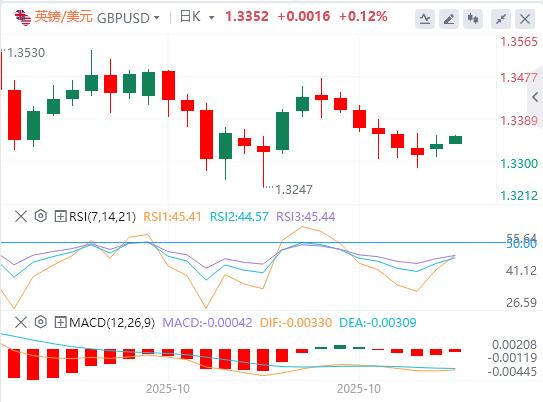This screenshot has height=402, width=543.
Task: Click the change value +0.0016
Action: tap(304, 17)
